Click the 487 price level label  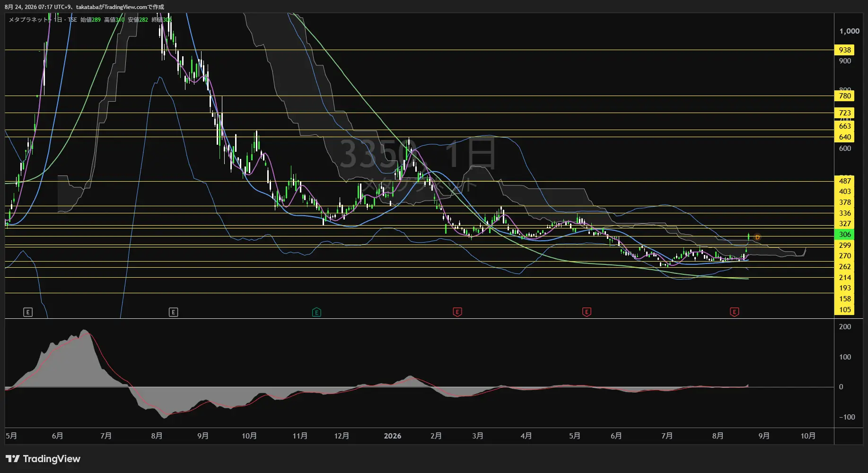click(x=844, y=181)
